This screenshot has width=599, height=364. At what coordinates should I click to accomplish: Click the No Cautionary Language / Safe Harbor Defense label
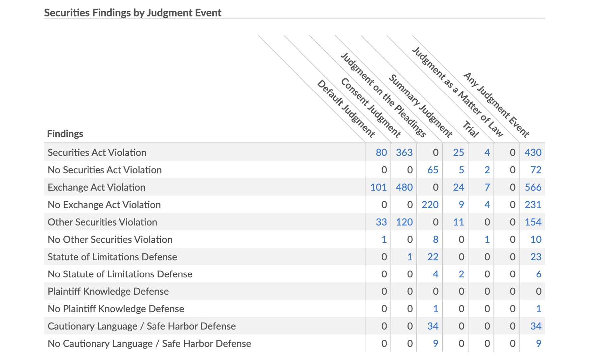149,343
